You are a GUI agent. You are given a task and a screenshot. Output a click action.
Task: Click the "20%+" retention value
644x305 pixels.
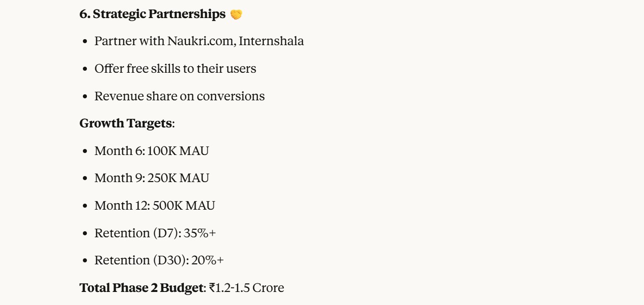click(x=207, y=260)
